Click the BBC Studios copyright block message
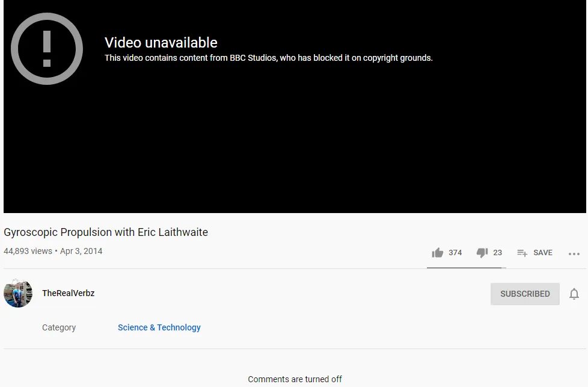588x387 pixels. point(269,58)
